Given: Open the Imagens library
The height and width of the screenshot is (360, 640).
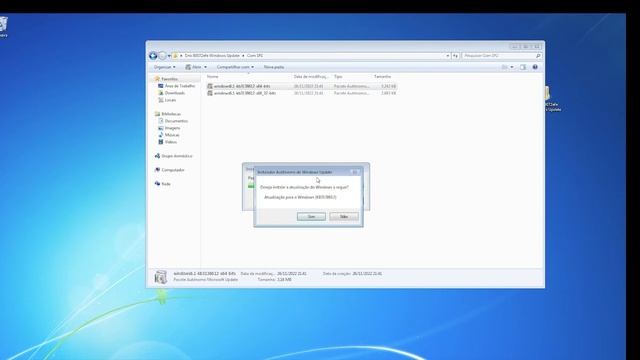Looking at the screenshot, I should pos(169,128).
